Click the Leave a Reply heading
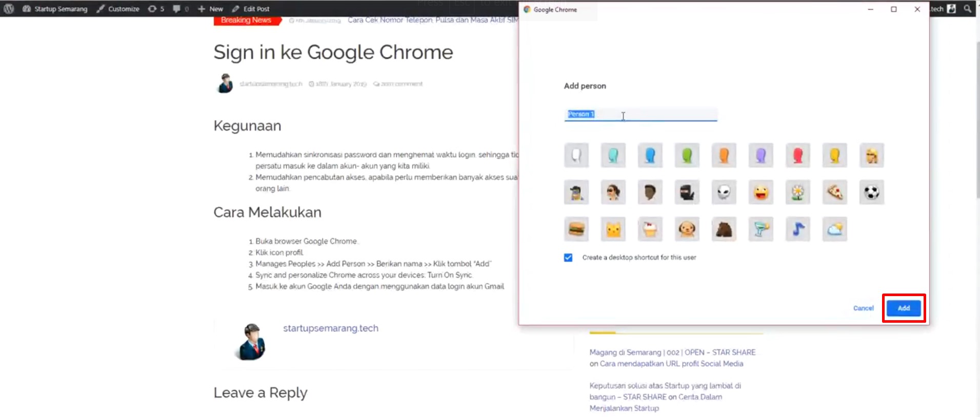 click(x=261, y=393)
